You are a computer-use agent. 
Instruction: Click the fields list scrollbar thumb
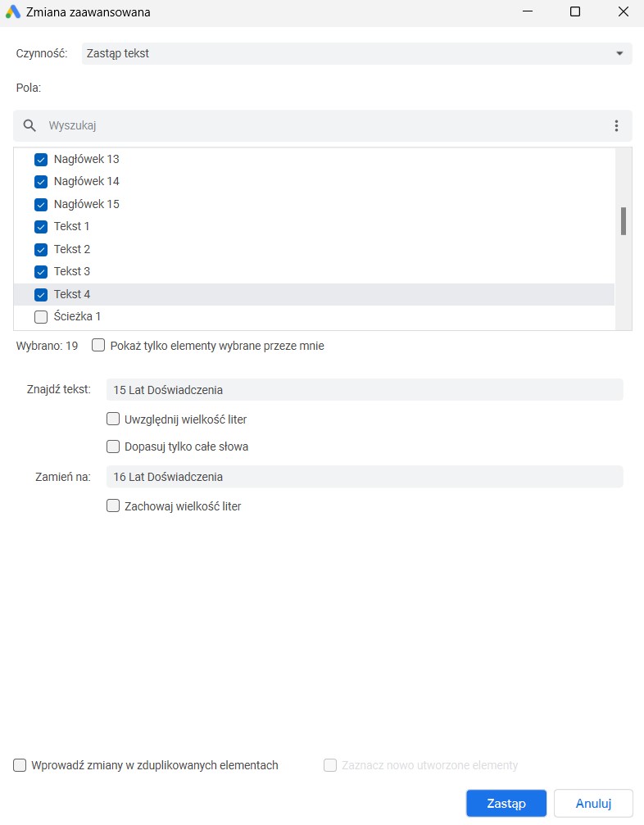[624, 221]
